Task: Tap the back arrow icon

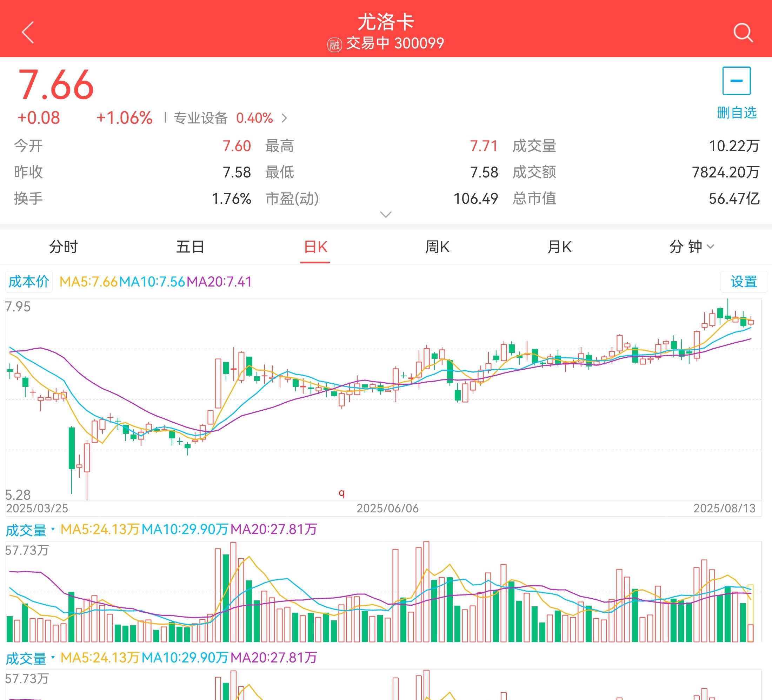Action: pos(28,32)
